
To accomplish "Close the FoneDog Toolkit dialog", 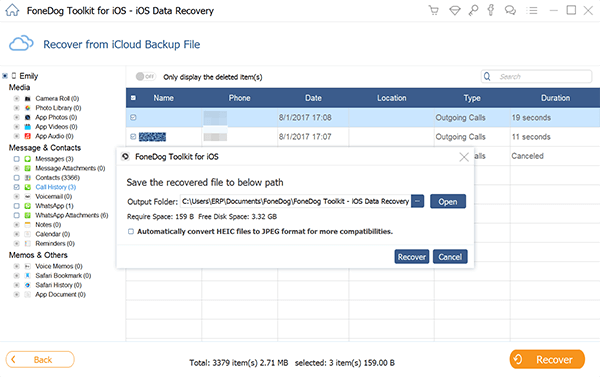I will [464, 157].
